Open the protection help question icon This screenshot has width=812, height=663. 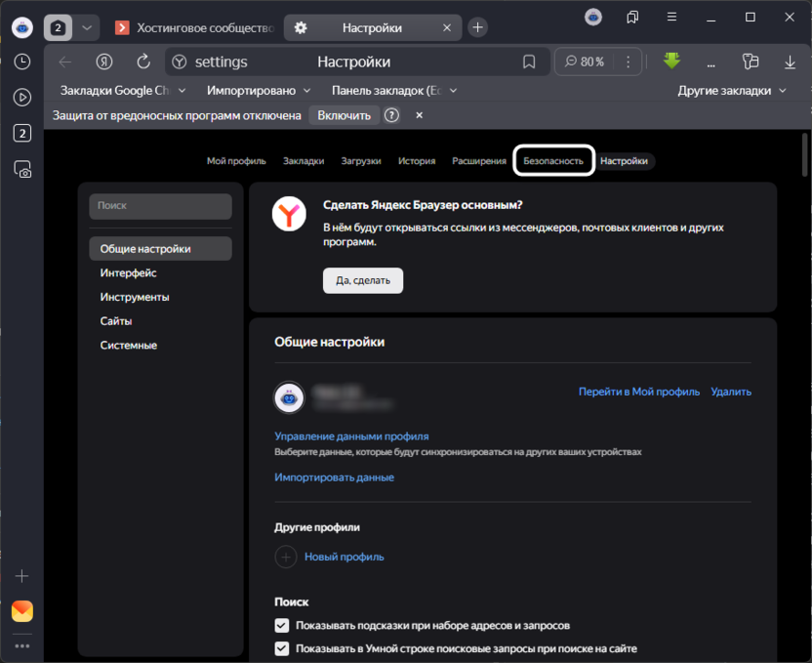(391, 115)
